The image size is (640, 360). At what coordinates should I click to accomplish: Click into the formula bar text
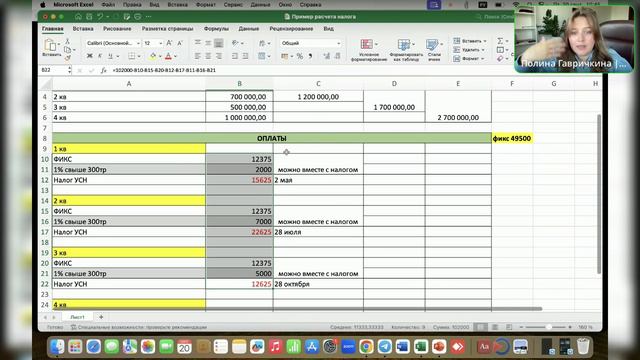pyautogui.click(x=164, y=70)
